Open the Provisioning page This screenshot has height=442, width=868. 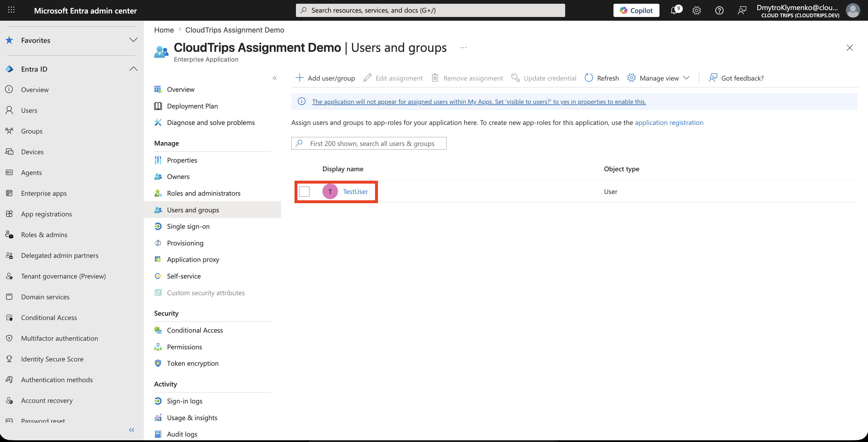click(x=185, y=243)
